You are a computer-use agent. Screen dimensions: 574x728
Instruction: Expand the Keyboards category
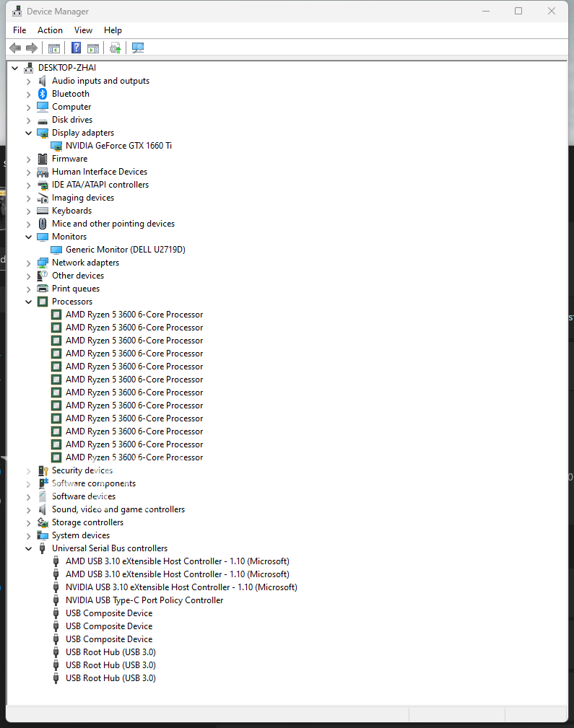[x=29, y=211]
